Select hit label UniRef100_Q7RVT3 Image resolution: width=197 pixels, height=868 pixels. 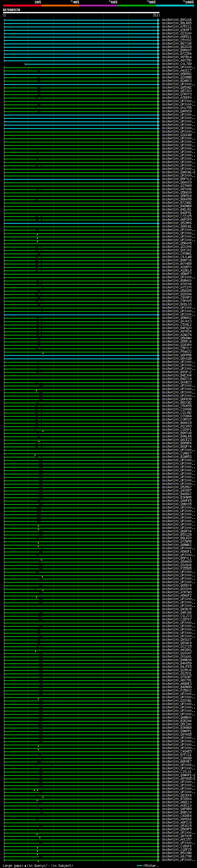176,94
